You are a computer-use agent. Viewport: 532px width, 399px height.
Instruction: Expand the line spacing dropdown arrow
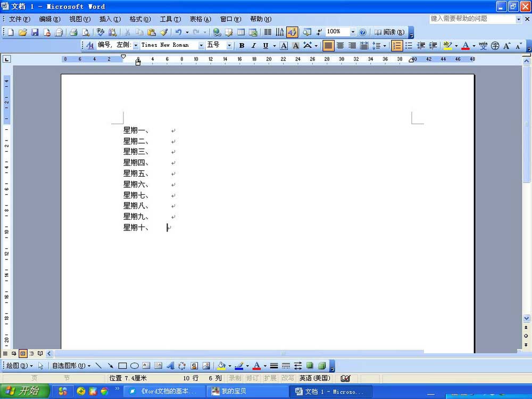[385, 45]
